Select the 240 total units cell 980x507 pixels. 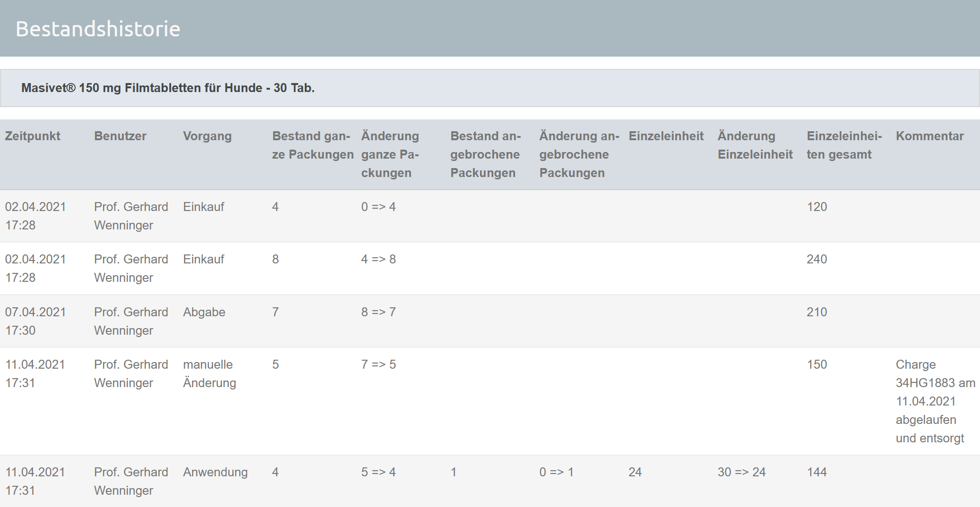(x=817, y=259)
